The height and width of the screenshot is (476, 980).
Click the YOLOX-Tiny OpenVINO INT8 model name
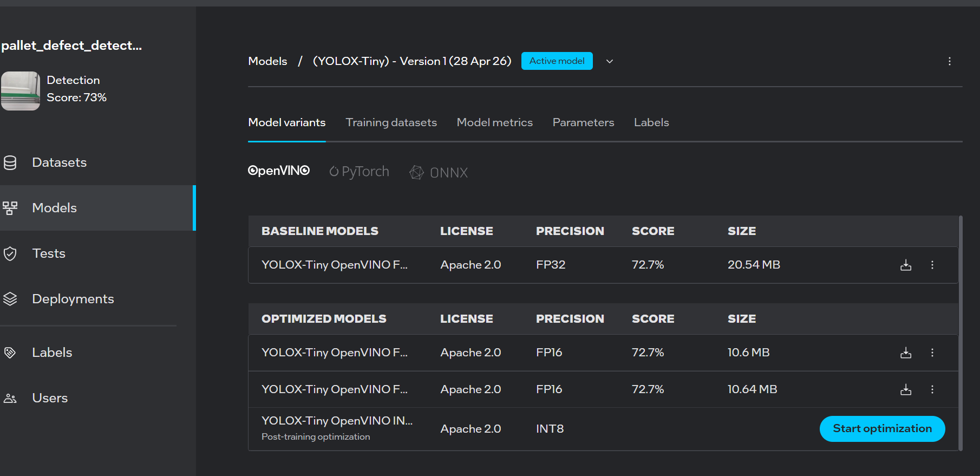pyautogui.click(x=337, y=421)
